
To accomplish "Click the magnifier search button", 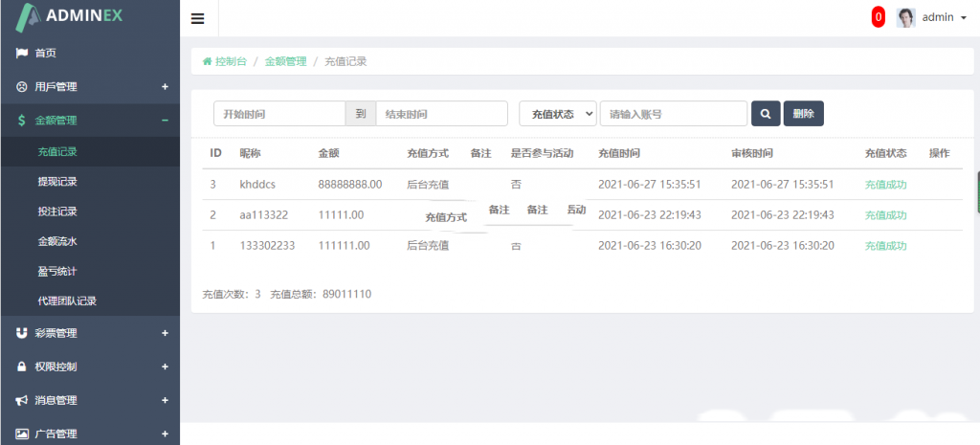I will point(766,114).
